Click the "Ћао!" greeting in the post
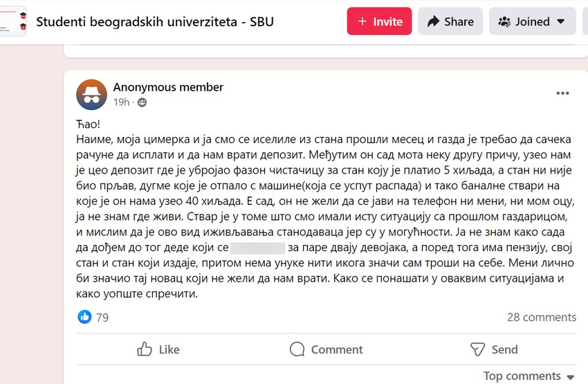 (x=88, y=124)
